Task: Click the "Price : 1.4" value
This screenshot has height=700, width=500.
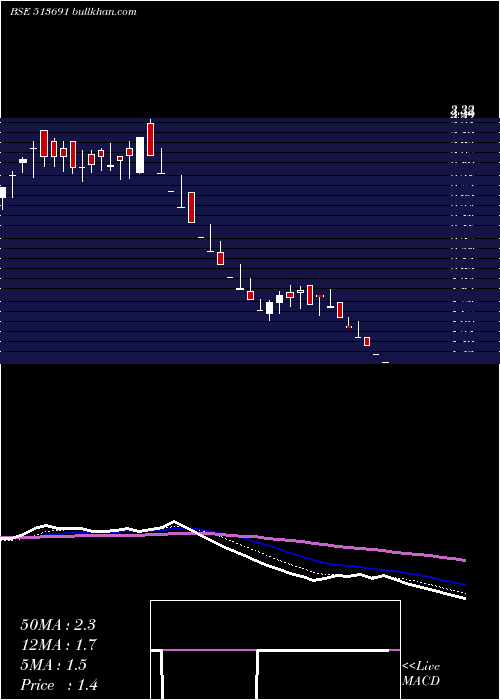Action: point(59,685)
